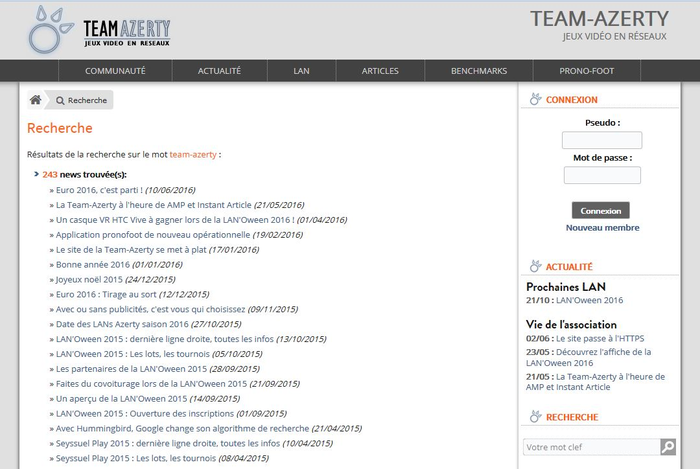
Task: Open the Benchmarks menu
Action: click(x=479, y=71)
